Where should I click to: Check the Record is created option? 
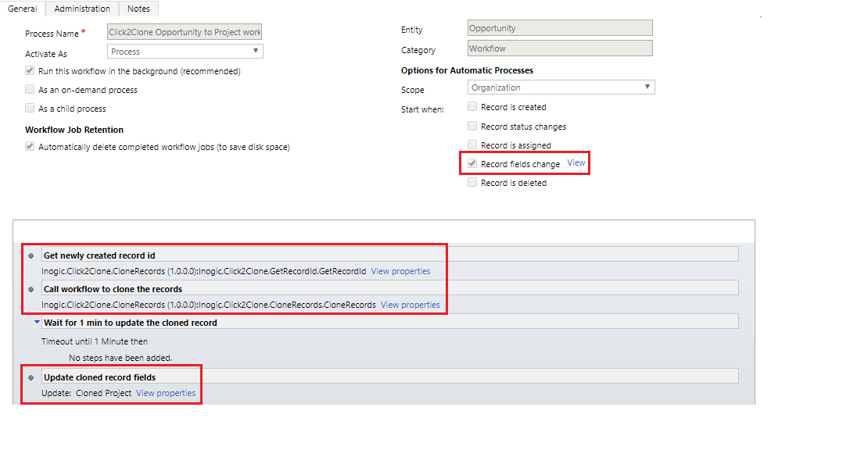472,106
